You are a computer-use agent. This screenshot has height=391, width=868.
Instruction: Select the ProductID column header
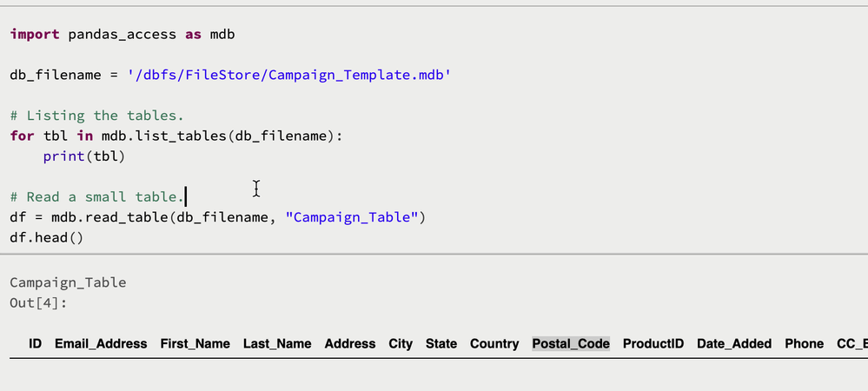pyautogui.click(x=653, y=344)
